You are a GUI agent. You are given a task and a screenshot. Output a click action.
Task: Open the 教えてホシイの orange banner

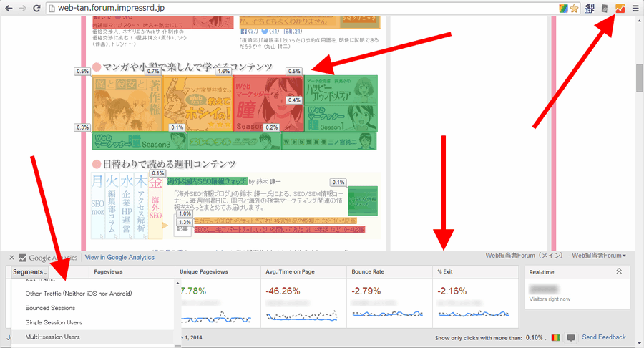point(198,104)
